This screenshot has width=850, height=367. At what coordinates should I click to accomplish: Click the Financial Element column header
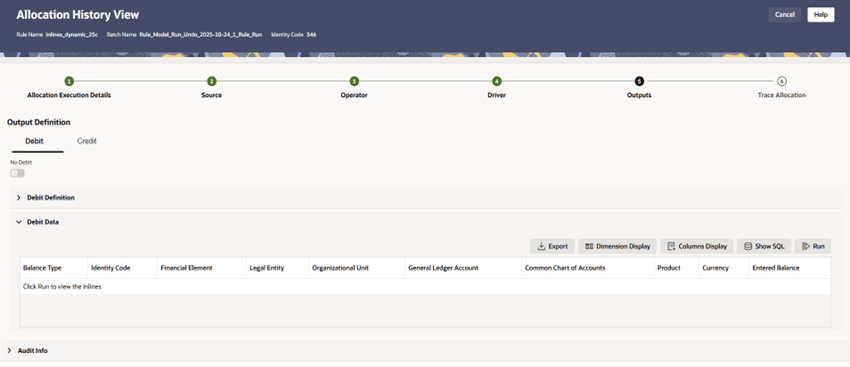tap(201, 268)
